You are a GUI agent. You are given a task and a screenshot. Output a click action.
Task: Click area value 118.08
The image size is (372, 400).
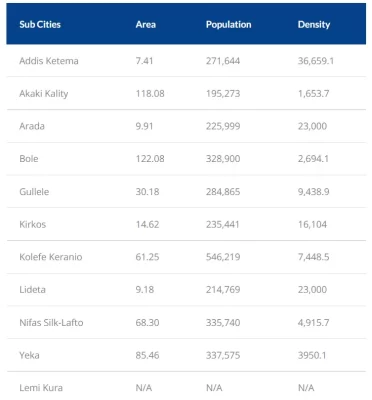pyautogui.click(x=150, y=94)
